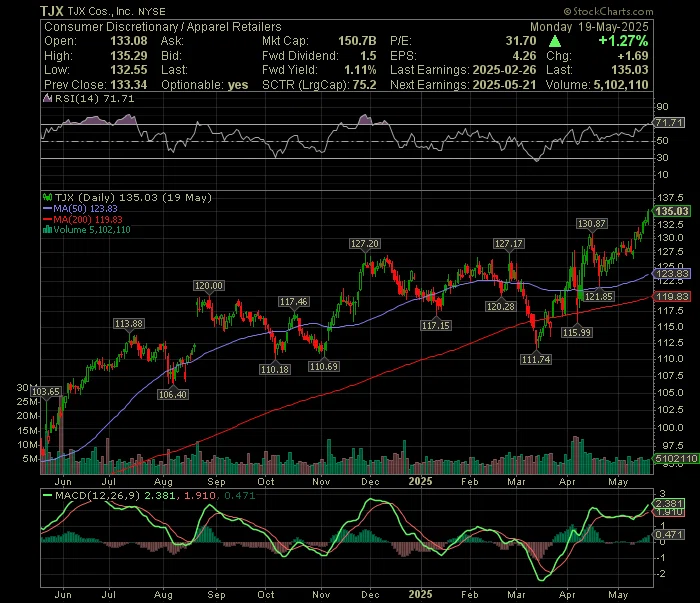Click the Volume value 5,102,110 in header

click(x=621, y=85)
